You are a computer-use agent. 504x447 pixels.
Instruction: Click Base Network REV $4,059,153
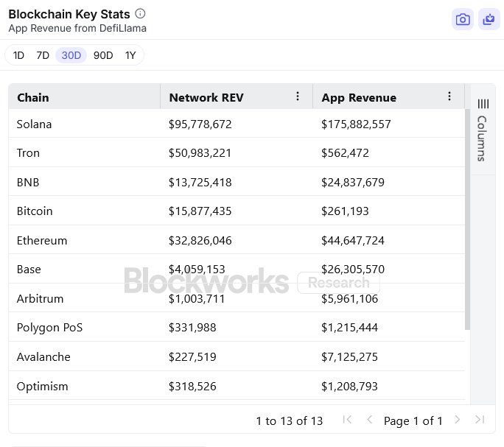click(197, 270)
